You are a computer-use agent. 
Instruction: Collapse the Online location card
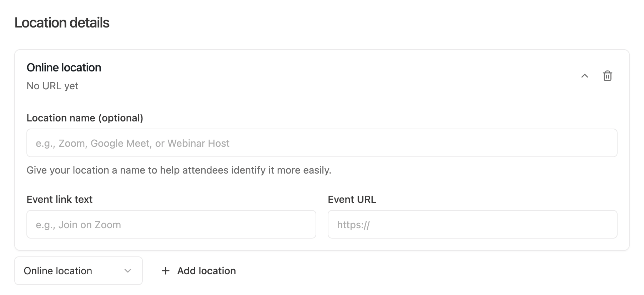click(x=585, y=76)
